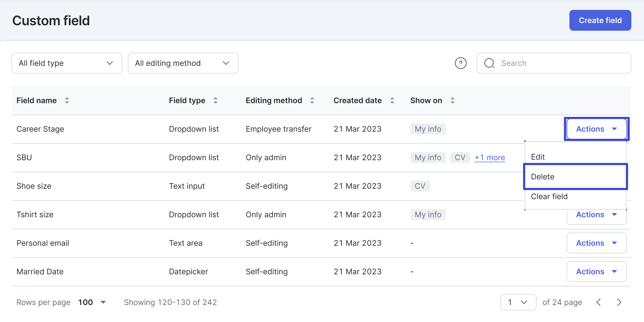The height and width of the screenshot is (322, 644).
Task: Open the All editing method dropdown
Action: (183, 63)
